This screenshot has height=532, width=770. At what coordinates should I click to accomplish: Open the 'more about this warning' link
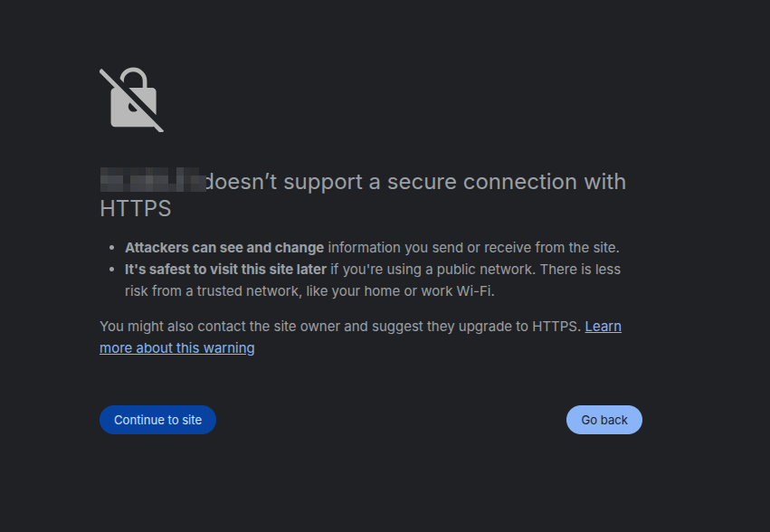pyautogui.click(x=176, y=348)
